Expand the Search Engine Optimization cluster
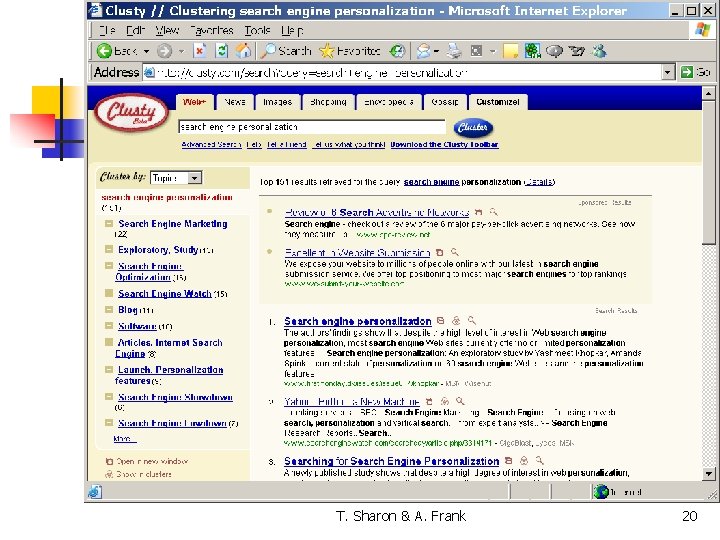 (x=109, y=266)
